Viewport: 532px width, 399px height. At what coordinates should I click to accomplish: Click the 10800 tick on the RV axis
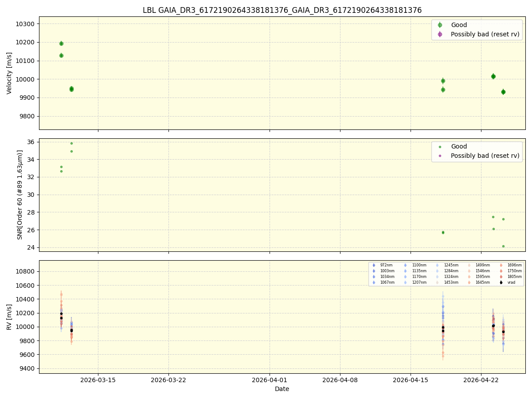26,272
